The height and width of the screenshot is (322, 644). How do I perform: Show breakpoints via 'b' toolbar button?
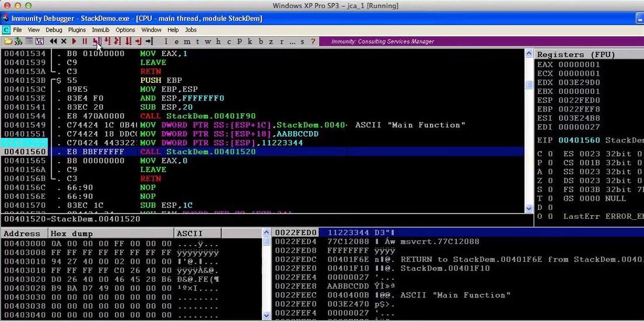[x=260, y=41]
